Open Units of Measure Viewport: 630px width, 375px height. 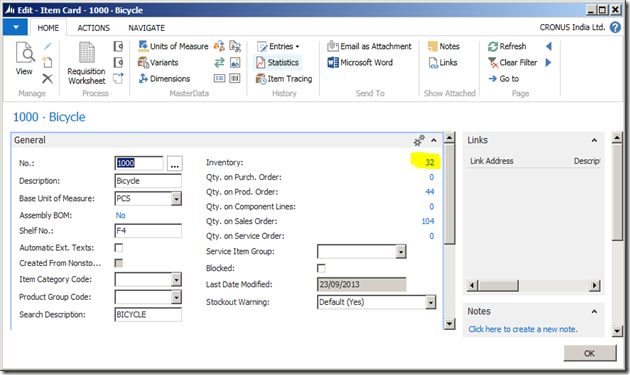[173, 46]
